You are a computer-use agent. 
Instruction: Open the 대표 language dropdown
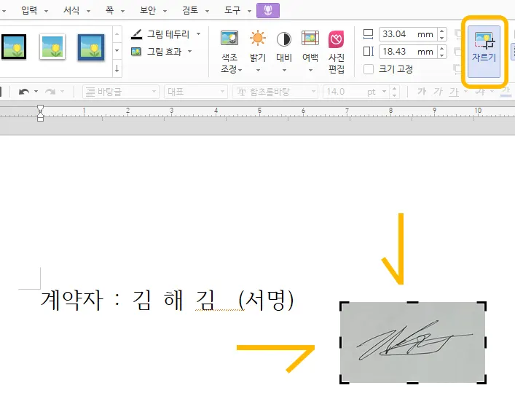196,92
